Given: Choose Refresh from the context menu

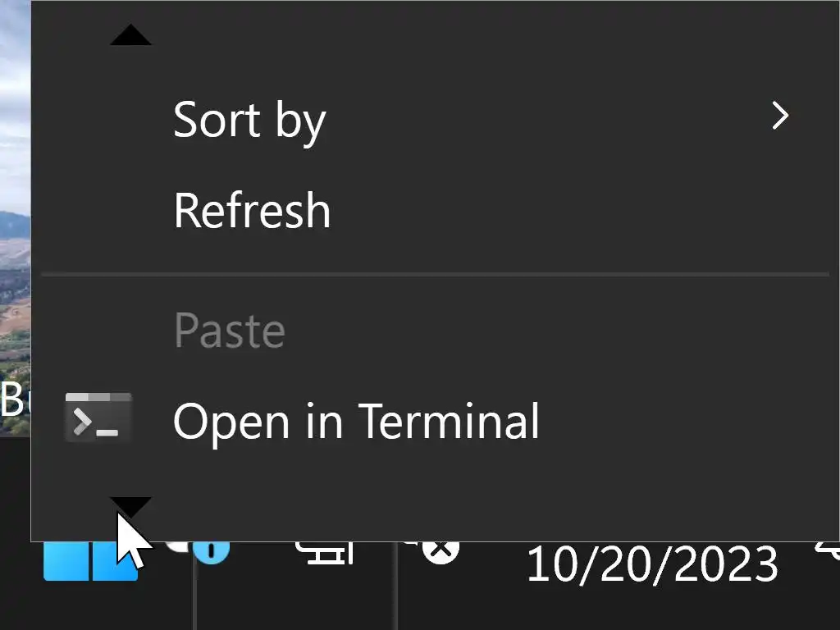Looking at the screenshot, I should (x=252, y=210).
